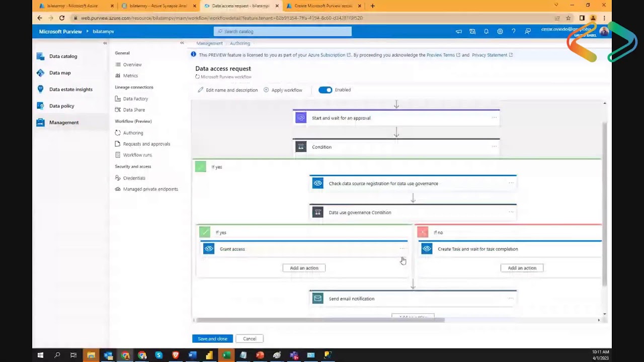644x362 pixels.
Task: Click the Condition step icon
Action: pyautogui.click(x=301, y=147)
